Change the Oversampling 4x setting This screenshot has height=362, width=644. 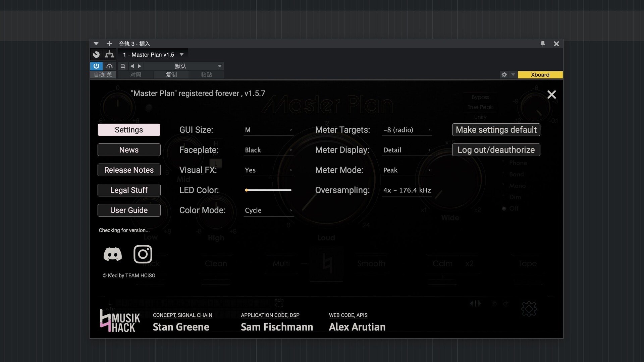point(407,190)
